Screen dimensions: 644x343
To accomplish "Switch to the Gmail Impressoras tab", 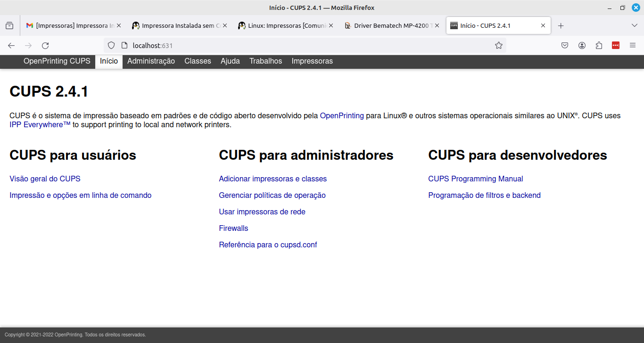I will click(74, 26).
